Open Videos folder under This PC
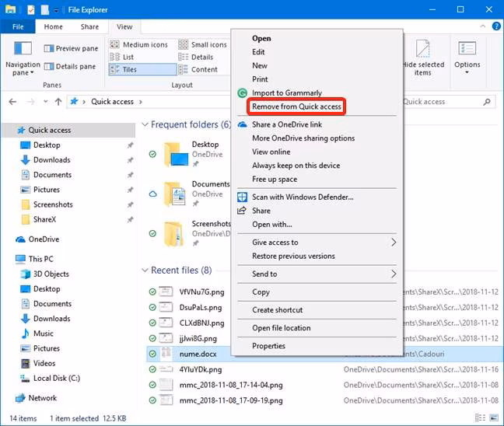Screen dimensions: 504x426 point(44,363)
